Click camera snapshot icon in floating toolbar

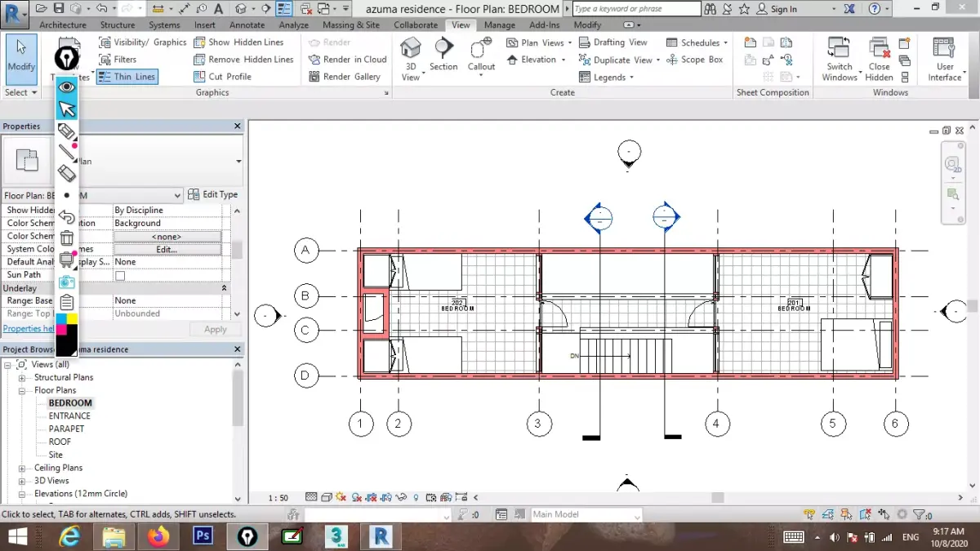(67, 282)
